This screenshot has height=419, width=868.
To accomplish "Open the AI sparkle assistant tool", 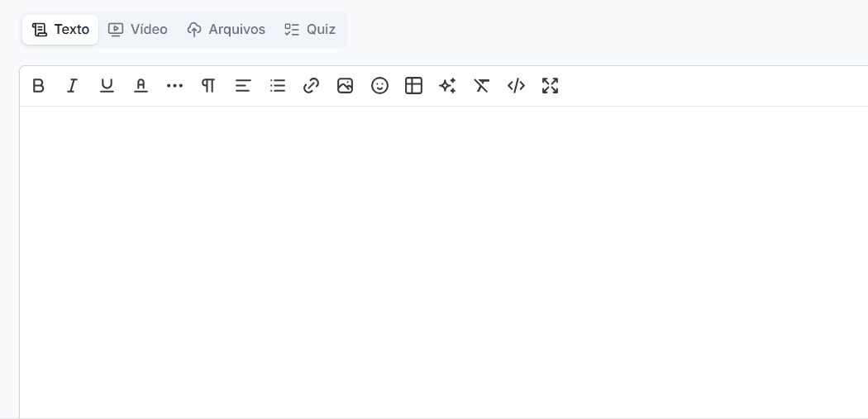I will click(448, 86).
